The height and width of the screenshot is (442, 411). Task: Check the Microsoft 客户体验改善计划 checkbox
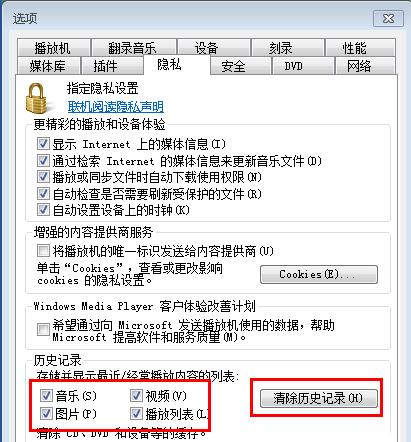tap(43, 329)
